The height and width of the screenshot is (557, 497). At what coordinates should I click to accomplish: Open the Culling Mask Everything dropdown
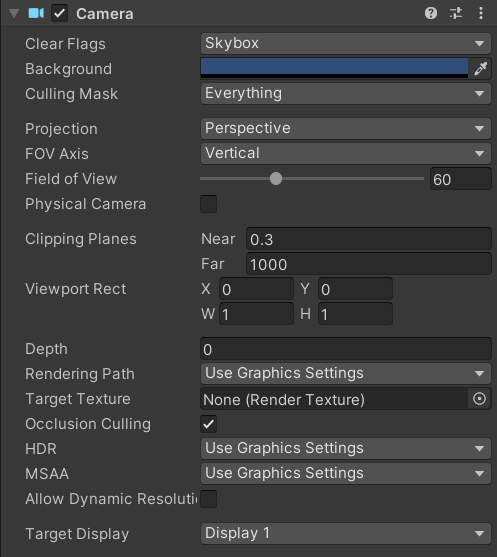point(346,93)
